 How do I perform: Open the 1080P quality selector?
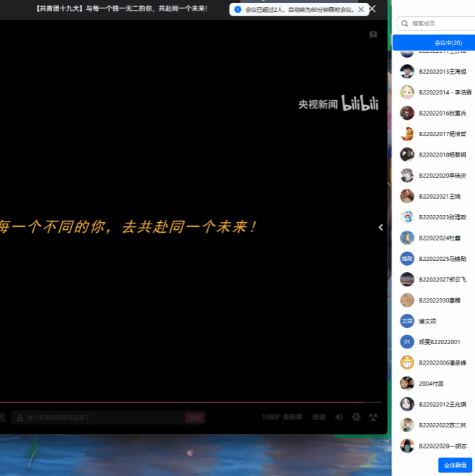281,417
